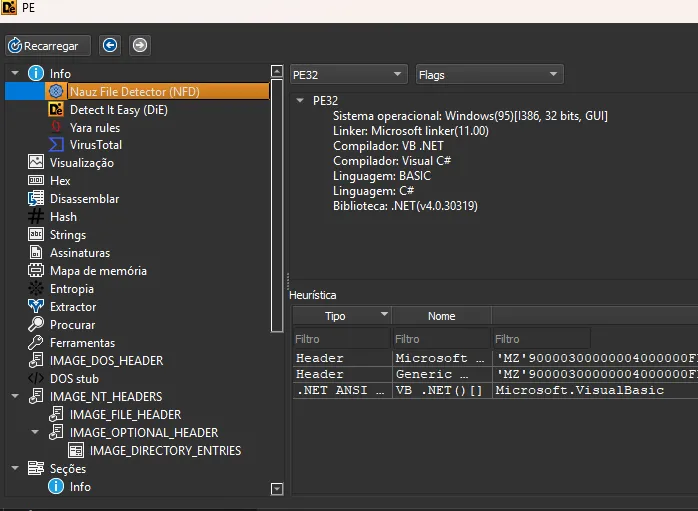Select the VirusTotal entry
This screenshot has width=698, height=511.
(95, 145)
